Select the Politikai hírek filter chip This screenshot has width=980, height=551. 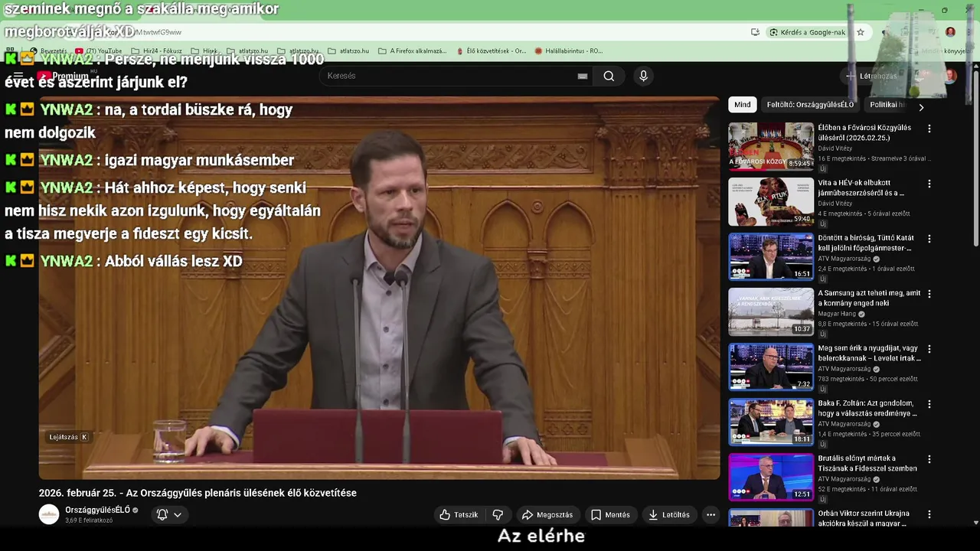[x=887, y=105]
